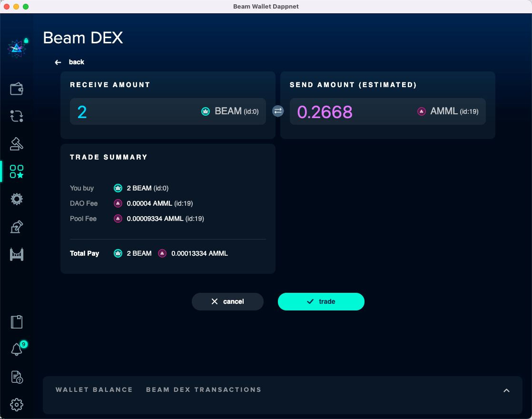
Task: Click BEAM icon in Total Pay row
Action: pos(118,253)
